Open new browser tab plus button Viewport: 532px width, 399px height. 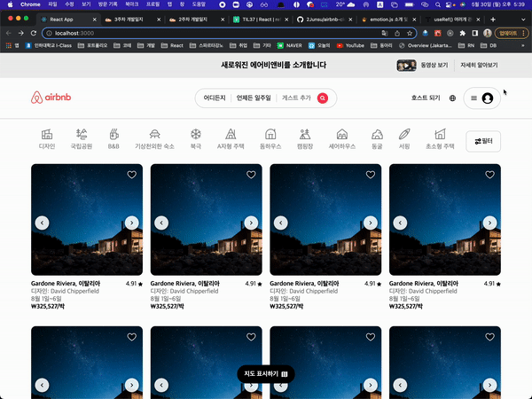tap(493, 20)
